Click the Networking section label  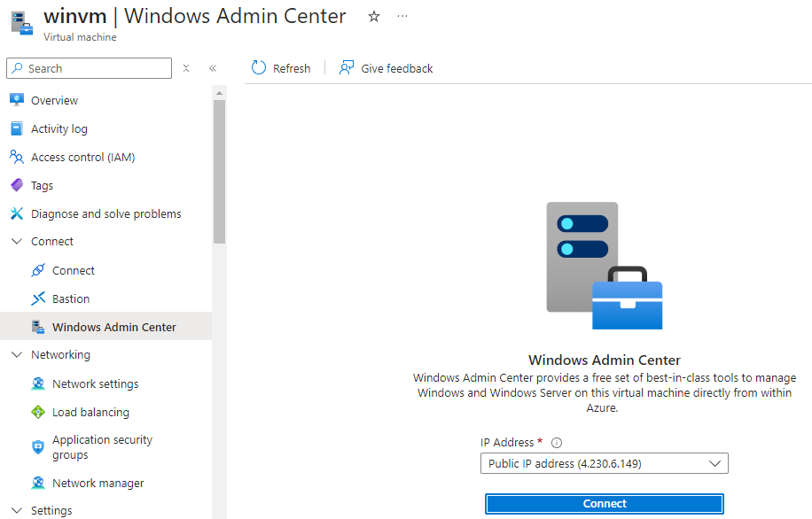pyautogui.click(x=60, y=354)
